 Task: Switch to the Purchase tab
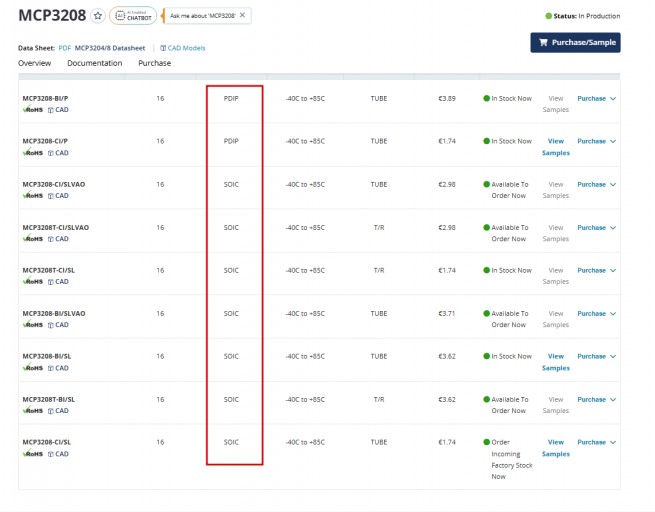pyautogui.click(x=155, y=63)
